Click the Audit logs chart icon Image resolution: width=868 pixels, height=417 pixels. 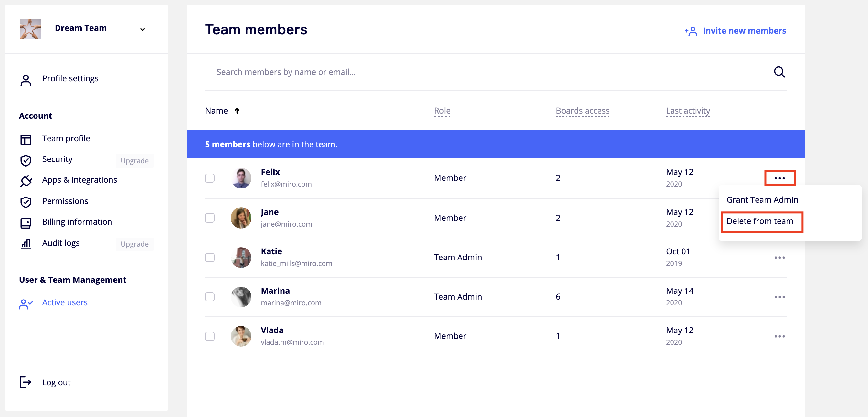[26, 244]
